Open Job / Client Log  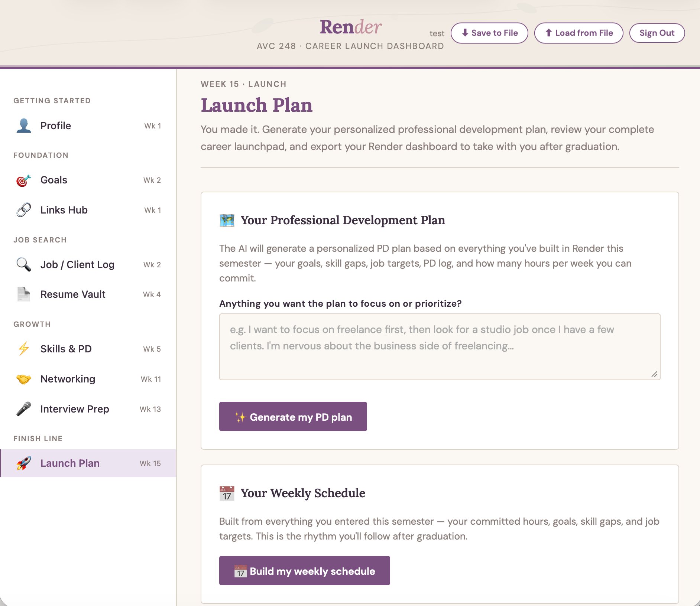pyautogui.click(x=88, y=264)
